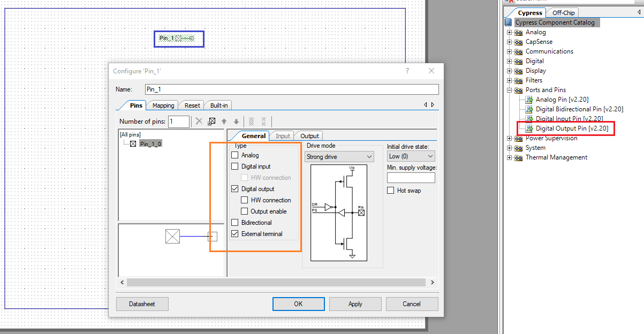Image resolution: width=644 pixels, height=334 pixels.
Task: Open the Drive mode dropdown
Action: (x=339, y=156)
